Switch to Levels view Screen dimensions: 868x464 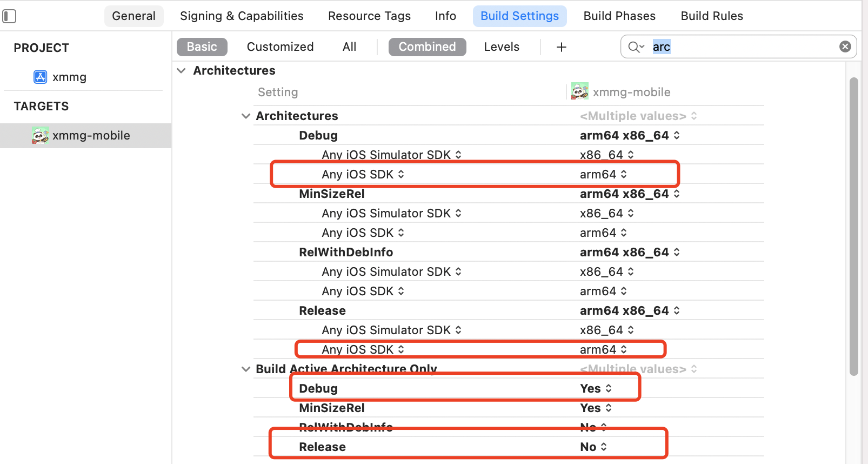(x=502, y=47)
